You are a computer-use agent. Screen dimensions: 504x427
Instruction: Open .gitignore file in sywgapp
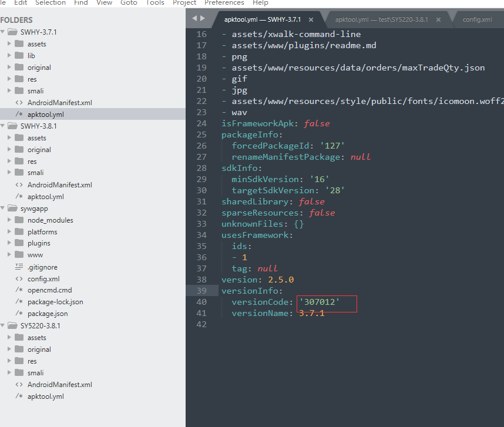coord(42,267)
